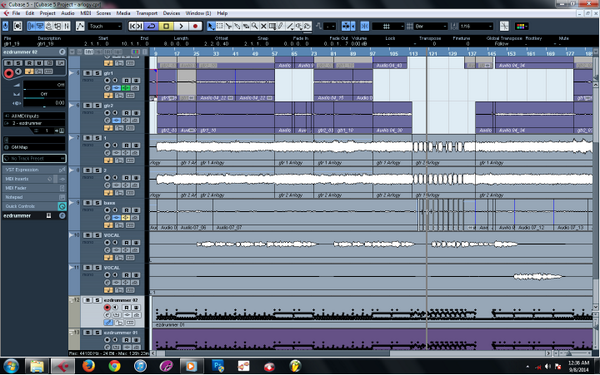Select the Glue tool
The height and width of the screenshot is (375, 600).
(237, 26)
